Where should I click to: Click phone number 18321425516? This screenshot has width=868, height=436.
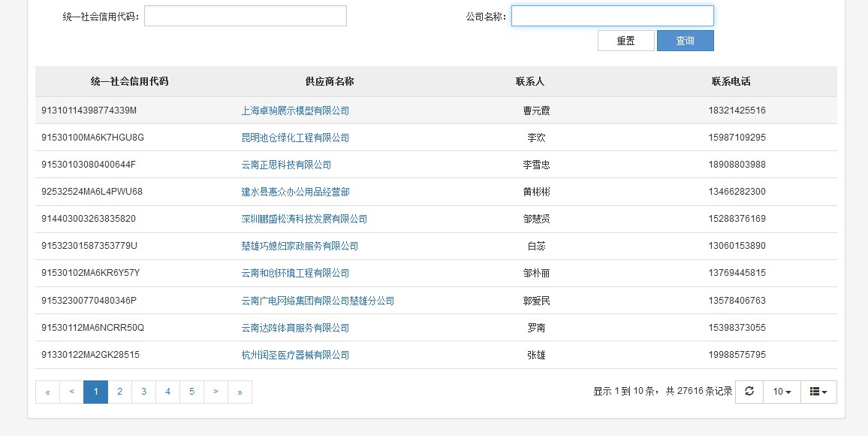[737, 111]
